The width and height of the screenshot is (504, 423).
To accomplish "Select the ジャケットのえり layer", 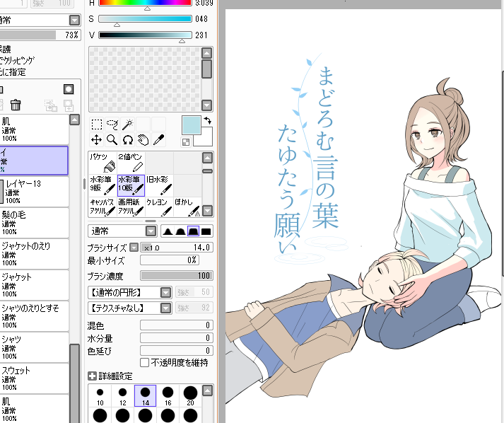I will pos(34,254).
